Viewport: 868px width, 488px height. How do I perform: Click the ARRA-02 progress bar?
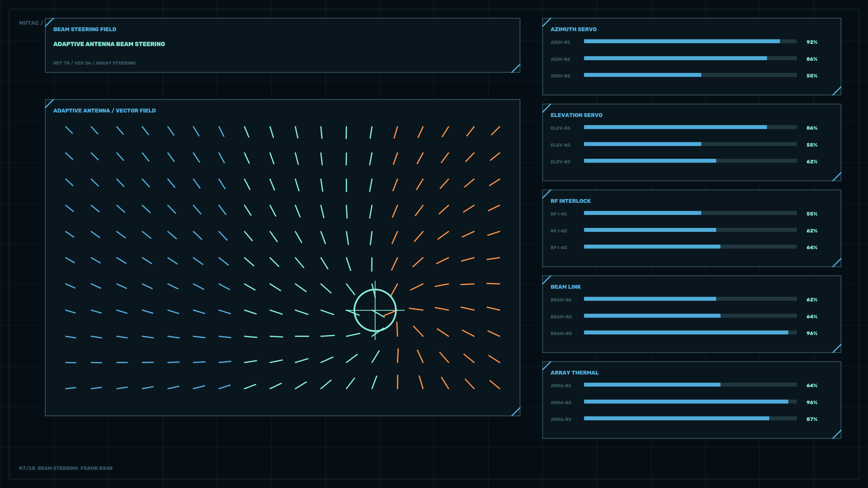click(x=690, y=402)
